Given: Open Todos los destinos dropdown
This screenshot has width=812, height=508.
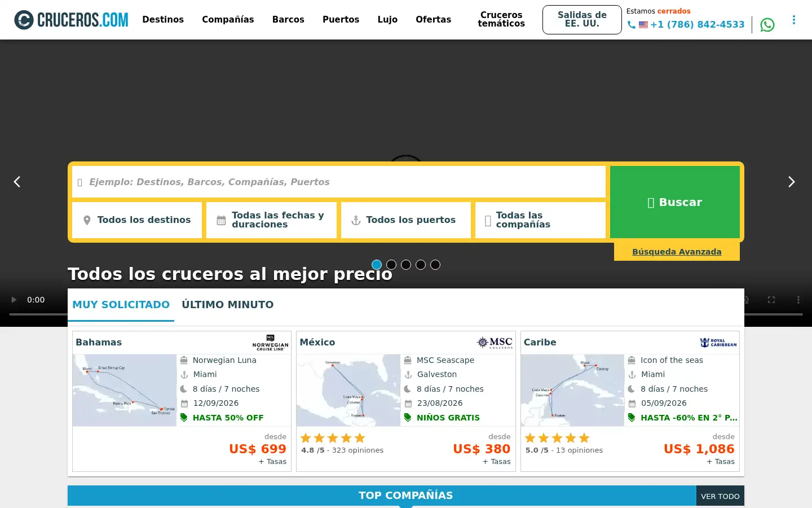Looking at the screenshot, I should [137, 220].
